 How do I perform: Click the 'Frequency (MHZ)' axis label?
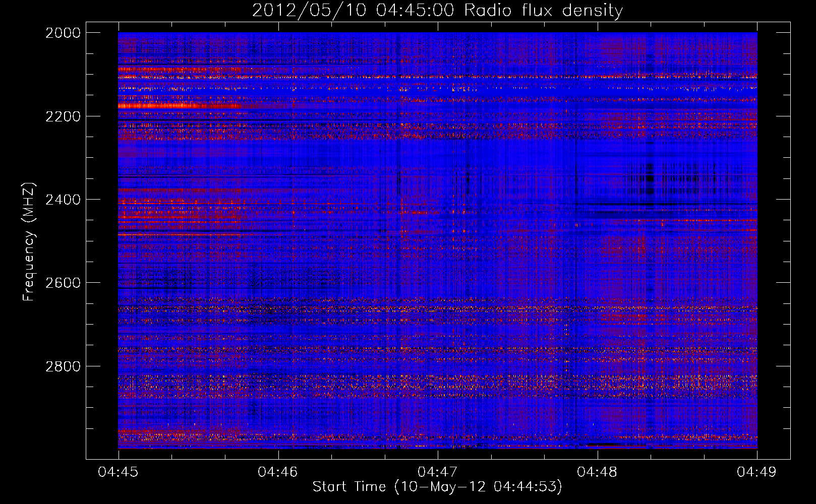click(x=29, y=242)
